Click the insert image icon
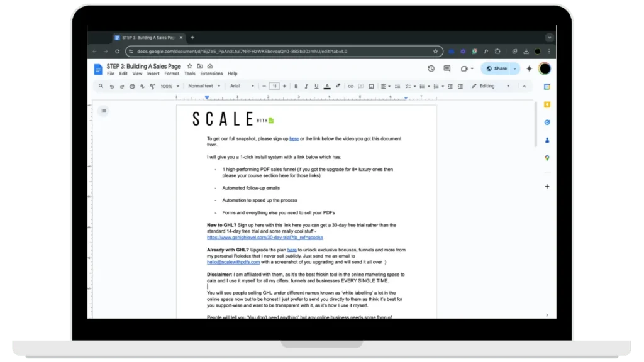644x362 pixels. click(371, 86)
